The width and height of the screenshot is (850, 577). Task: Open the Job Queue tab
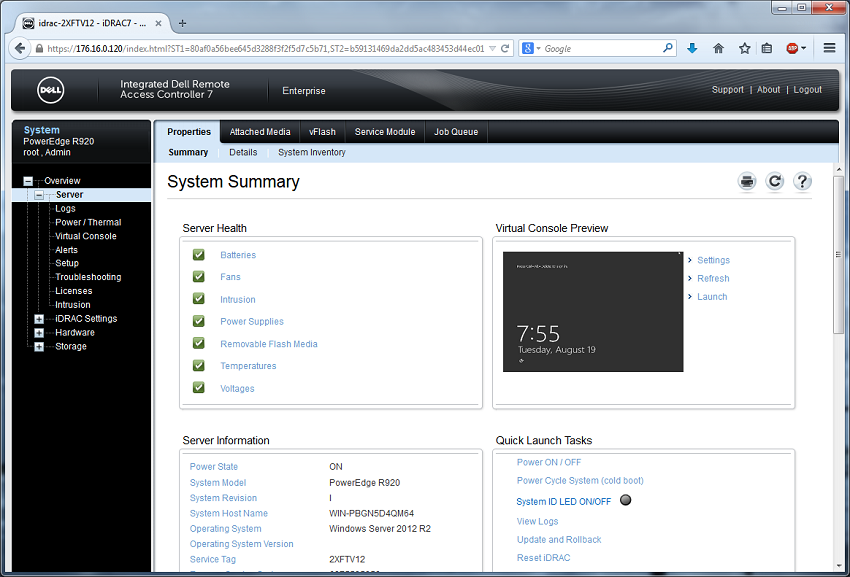(456, 132)
